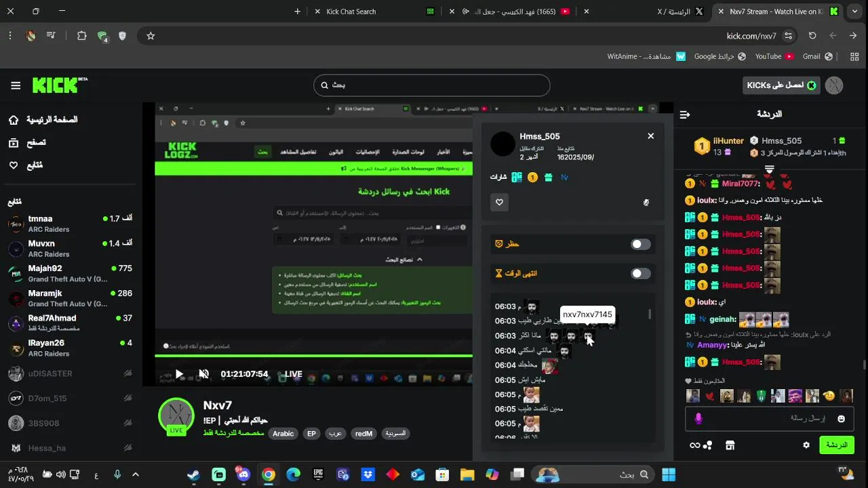Play the stream video
The width and height of the screenshot is (868, 488).
[x=179, y=374]
